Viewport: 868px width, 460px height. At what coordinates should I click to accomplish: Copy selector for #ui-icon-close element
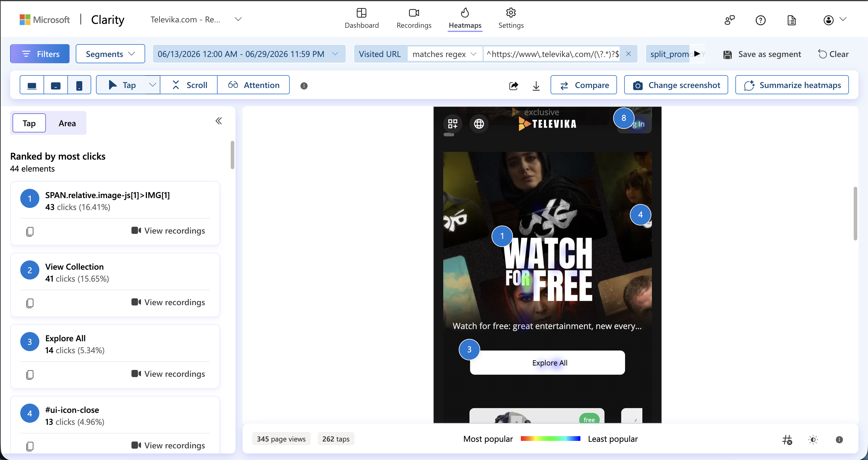pos(30,446)
